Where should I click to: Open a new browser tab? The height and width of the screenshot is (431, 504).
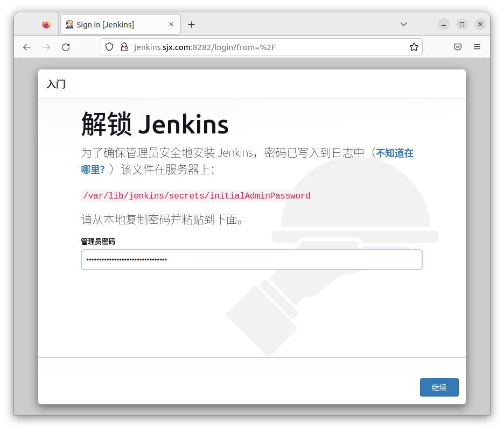click(191, 24)
